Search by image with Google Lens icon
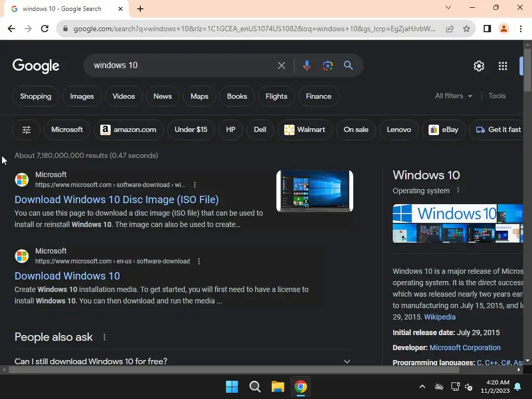Screen dimensions: 532x399 [327, 65]
